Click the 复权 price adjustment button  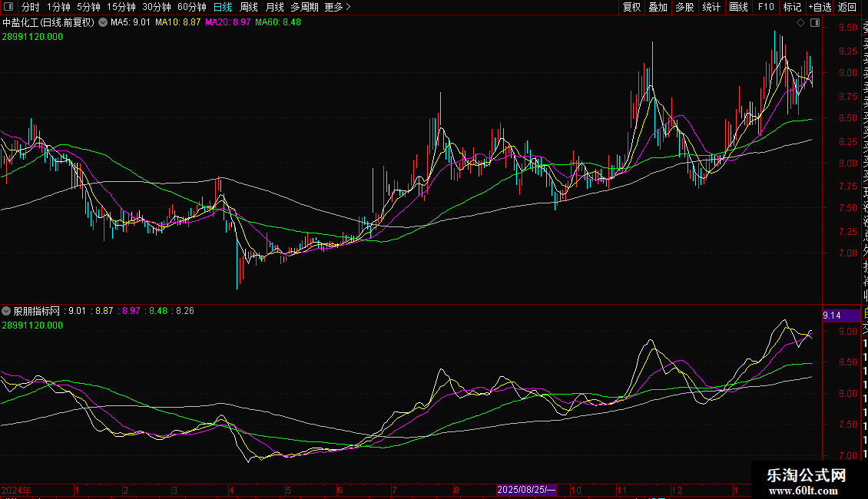tap(631, 7)
